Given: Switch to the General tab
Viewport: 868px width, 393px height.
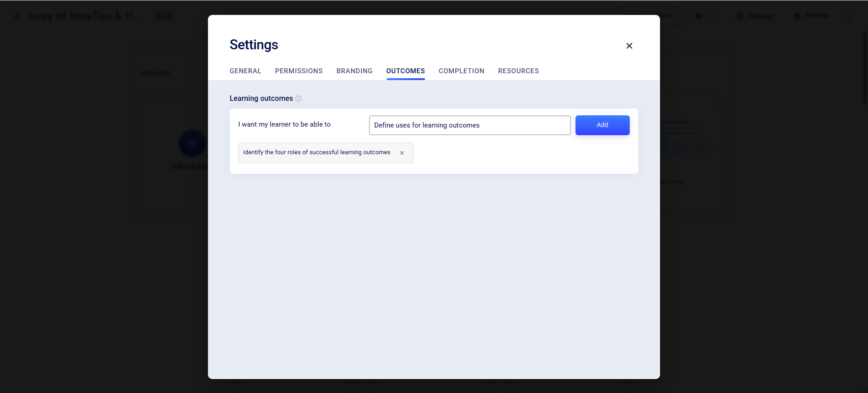Looking at the screenshot, I should tap(245, 71).
